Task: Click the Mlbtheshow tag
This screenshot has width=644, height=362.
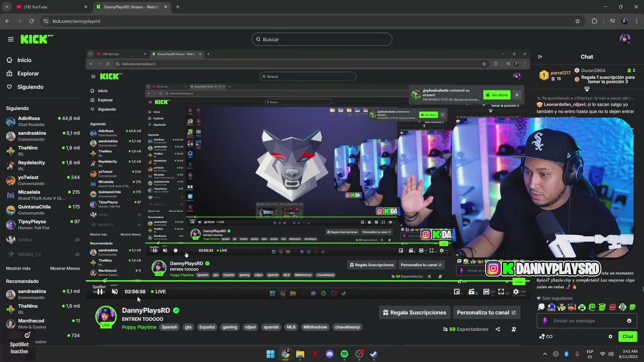Action: pyautogui.click(x=315, y=327)
